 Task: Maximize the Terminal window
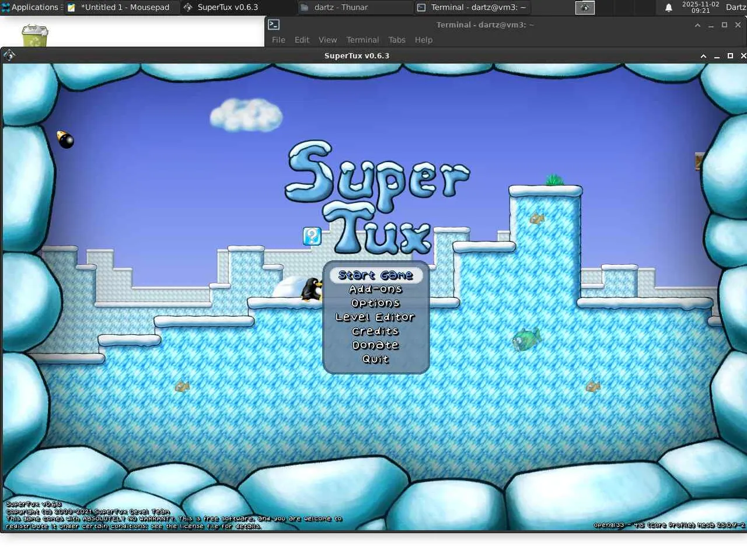(x=724, y=25)
